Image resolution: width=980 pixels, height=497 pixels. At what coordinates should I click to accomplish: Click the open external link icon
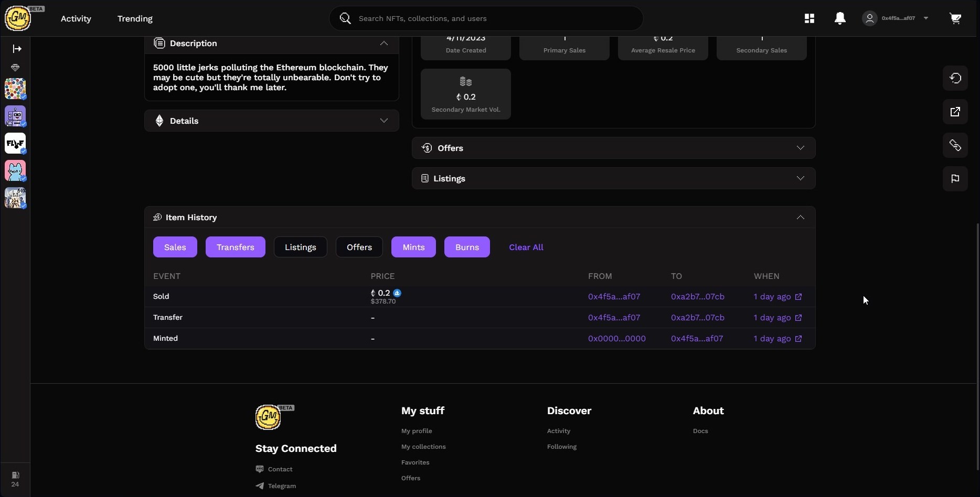coord(955,112)
